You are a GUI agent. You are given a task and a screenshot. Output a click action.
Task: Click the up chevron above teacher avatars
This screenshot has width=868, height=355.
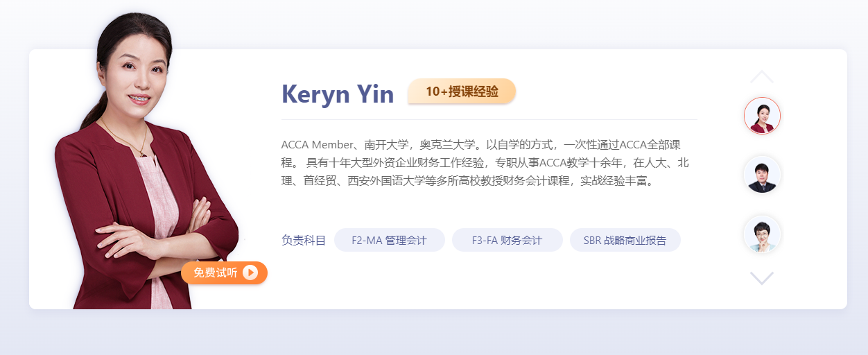tap(761, 76)
